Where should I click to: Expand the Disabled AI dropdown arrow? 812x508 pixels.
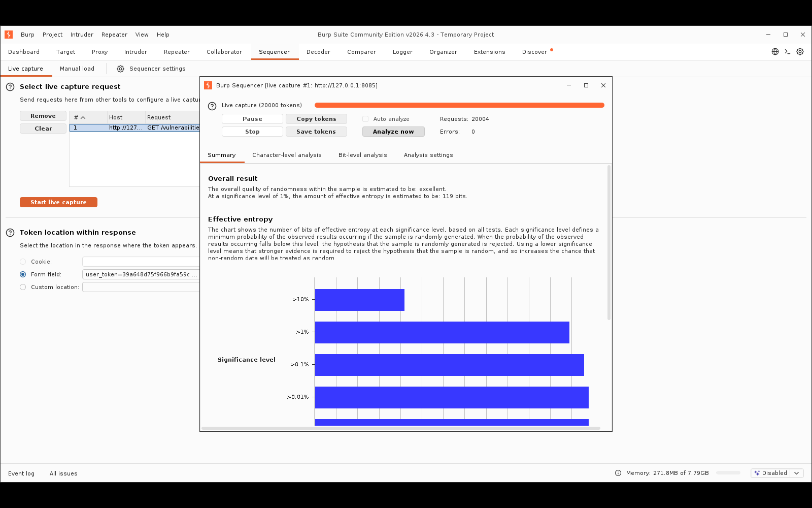tap(797, 473)
